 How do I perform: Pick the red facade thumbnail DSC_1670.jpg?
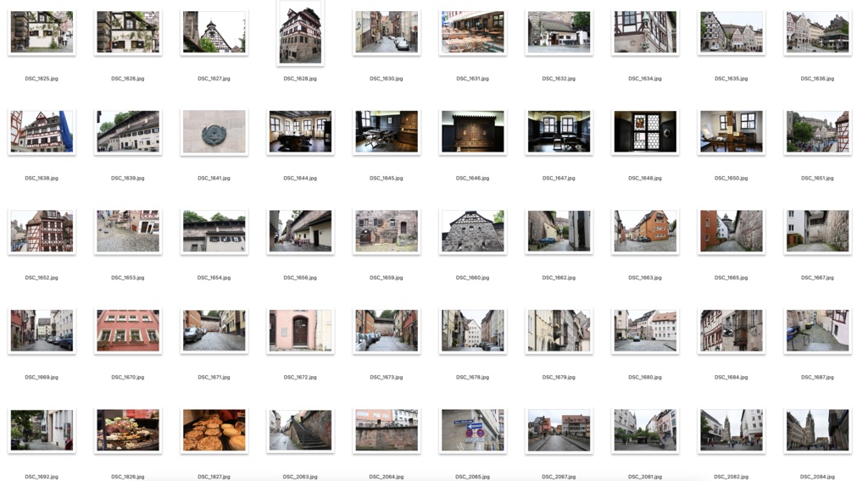128,330
